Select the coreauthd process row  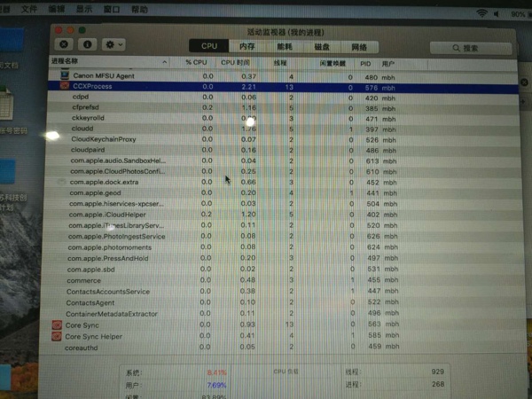pos(283,348)
